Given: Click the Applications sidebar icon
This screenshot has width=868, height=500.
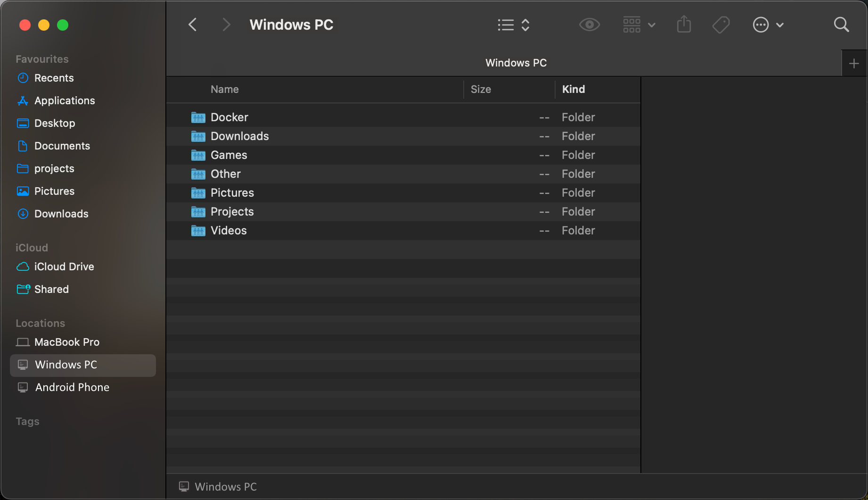Looking at the screenshot, I should coord(23,100).
